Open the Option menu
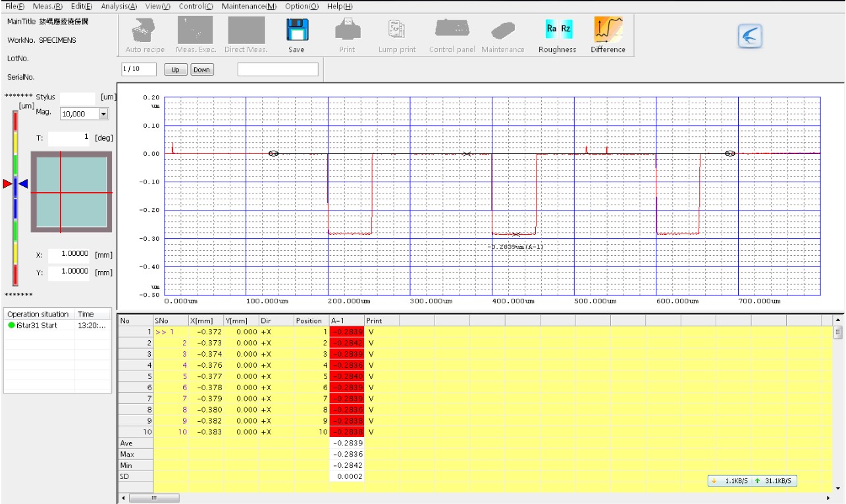This screenshot has width=846, height=504. (302, 6)
